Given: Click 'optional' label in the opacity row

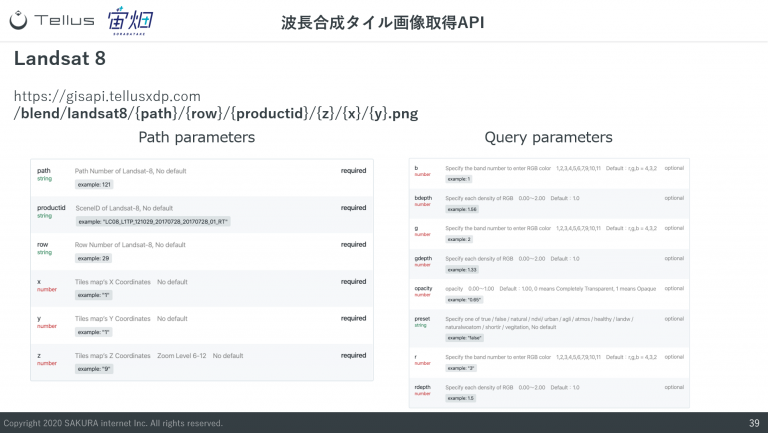Looking at the screenshot, I should click(674, 289).
